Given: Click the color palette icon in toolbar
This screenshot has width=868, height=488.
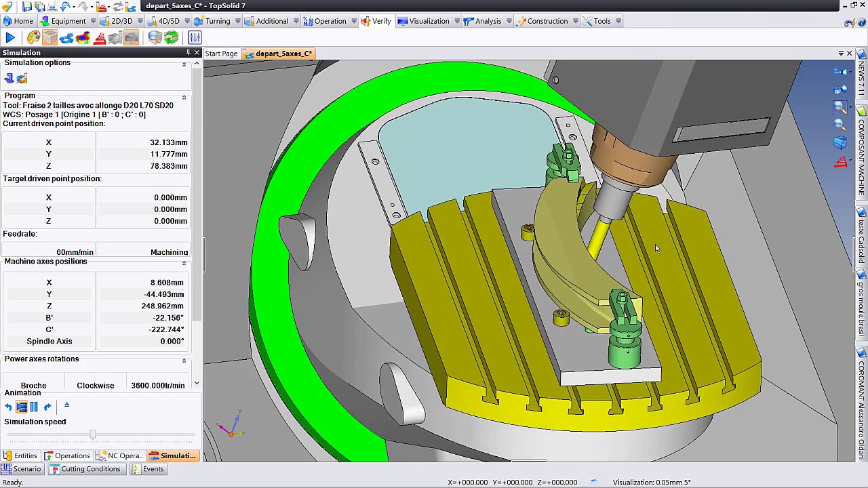Looking at the screenshot, I should (33, 38).
